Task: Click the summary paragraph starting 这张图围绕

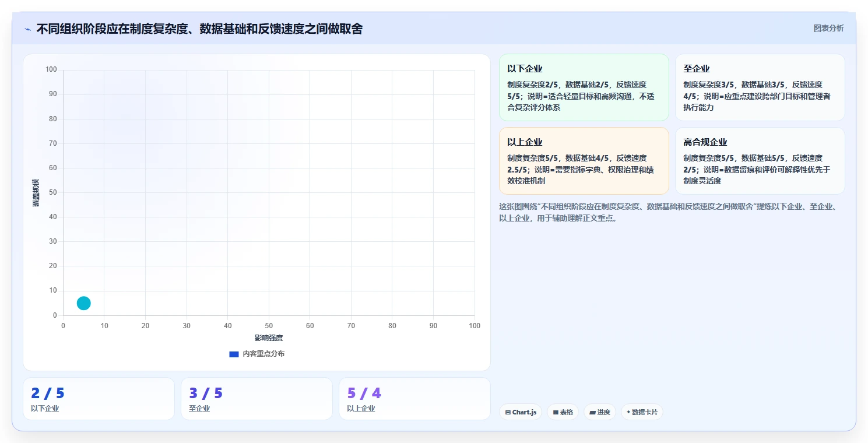Action: [x=668, y=213]
